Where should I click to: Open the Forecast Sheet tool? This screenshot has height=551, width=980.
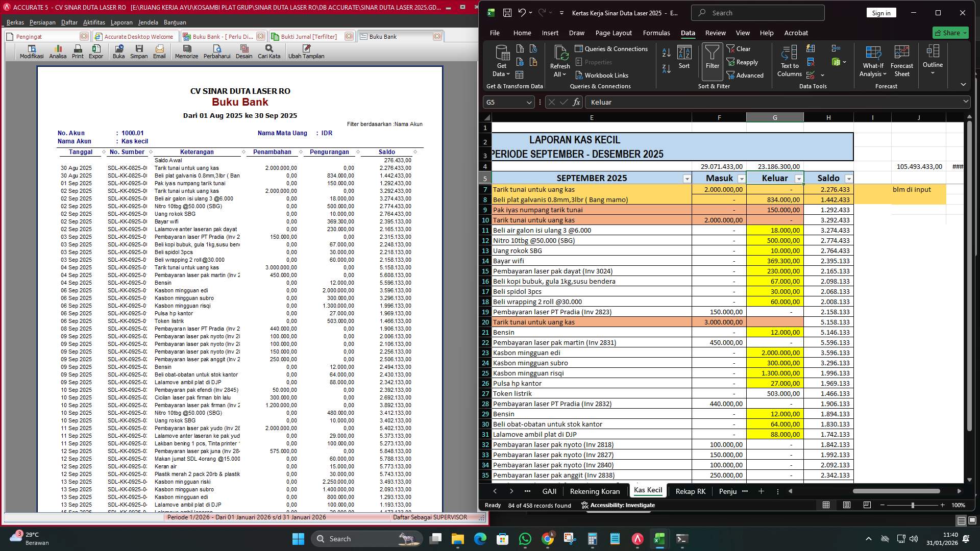[x=901, y=60]
